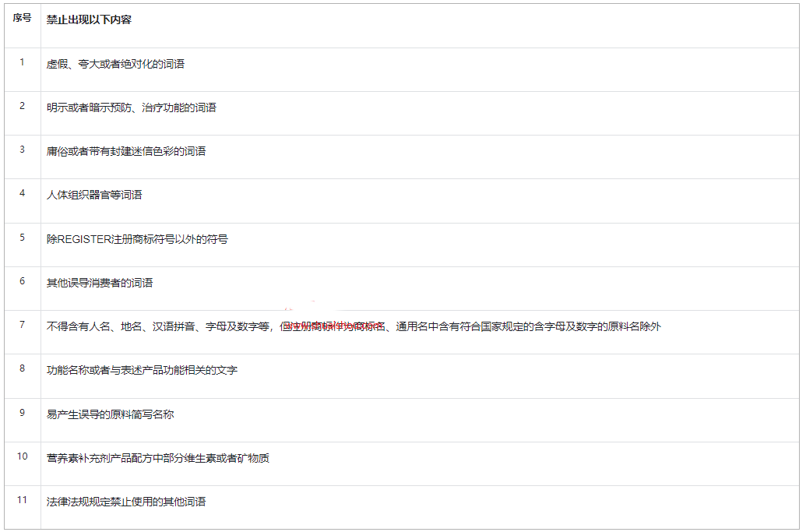Viewport: 806px width, 532px height.
Task: Select sequence number 11 cell
Action: pyautogui.click(x=22, y=499)
